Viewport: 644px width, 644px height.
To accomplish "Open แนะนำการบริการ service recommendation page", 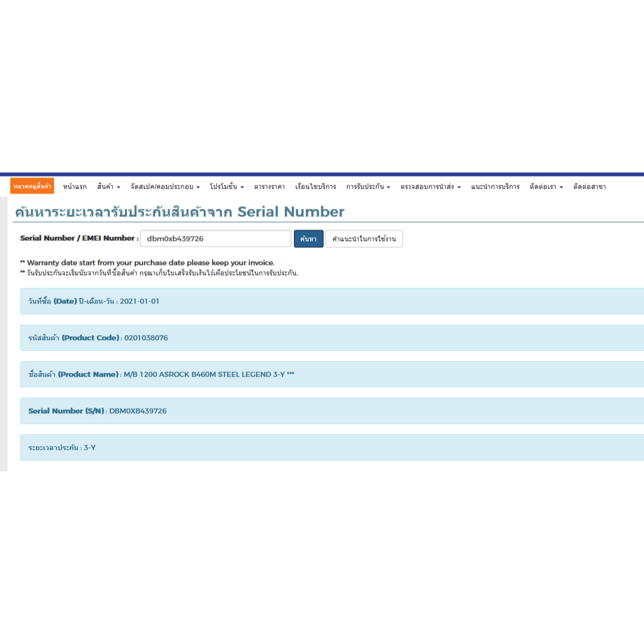I will (495, 187).
